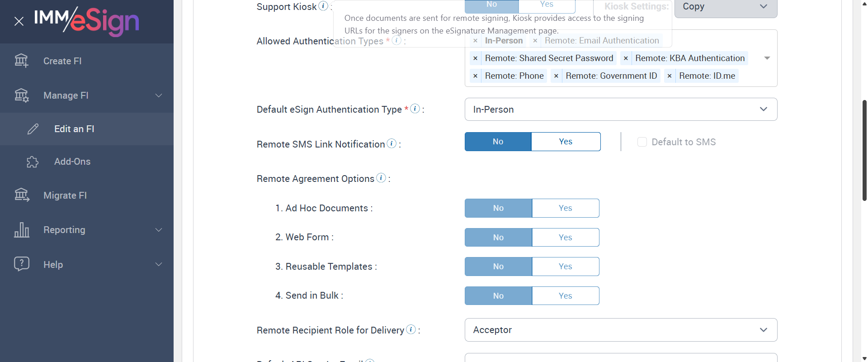Image resolution: width=868 pixels, height=362 pixels.
Task: Close the sidebar with the X icon
Action: [19, 21]
